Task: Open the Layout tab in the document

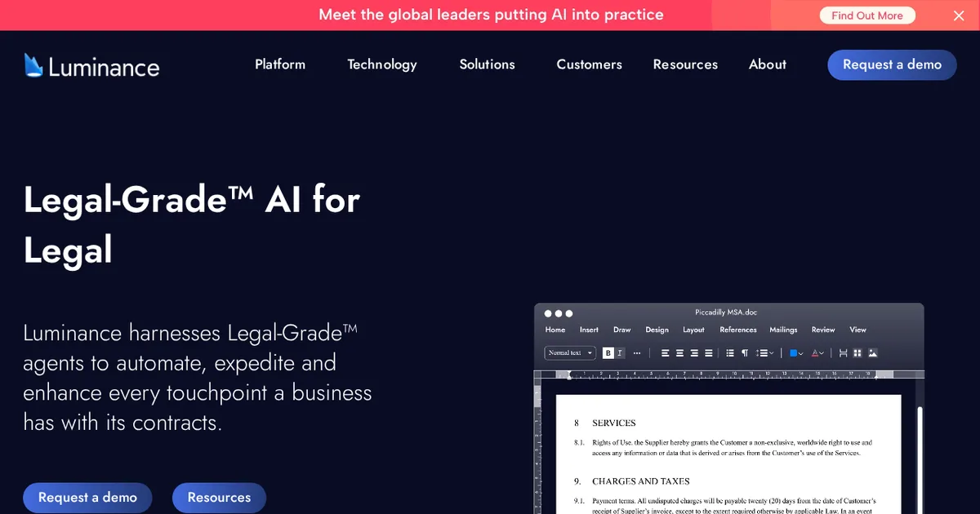Action: pos(693,330)
